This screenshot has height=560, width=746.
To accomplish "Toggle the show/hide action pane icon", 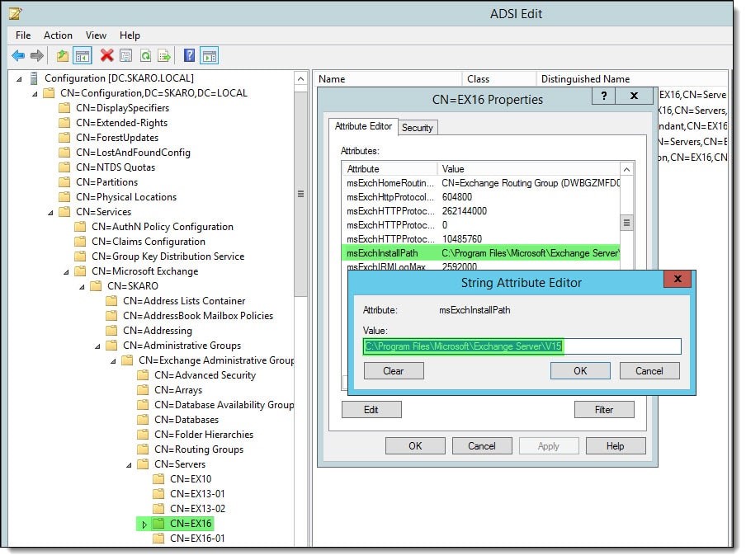I will [x=210, y=55].
